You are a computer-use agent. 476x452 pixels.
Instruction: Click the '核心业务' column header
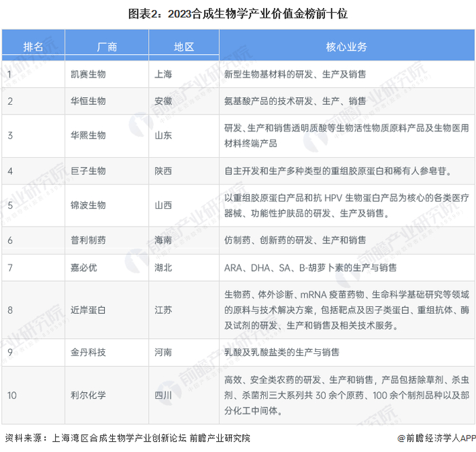click(x=346, y=47)
